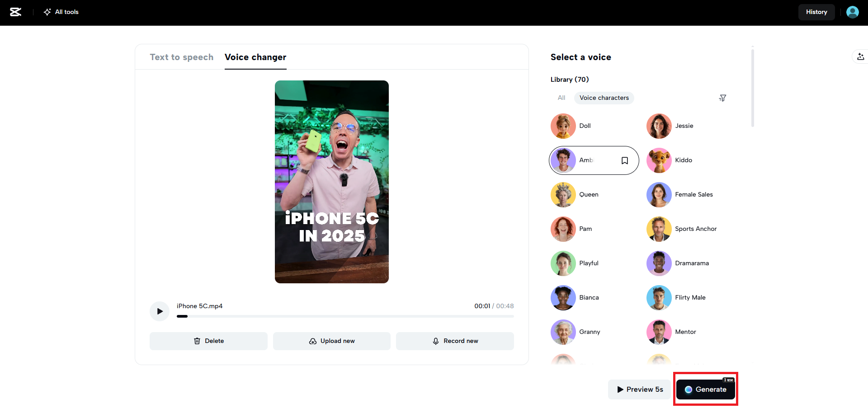Click the audio progress bar
The image size is (868, 413).
pyautogui.click(x=345, y=316)
